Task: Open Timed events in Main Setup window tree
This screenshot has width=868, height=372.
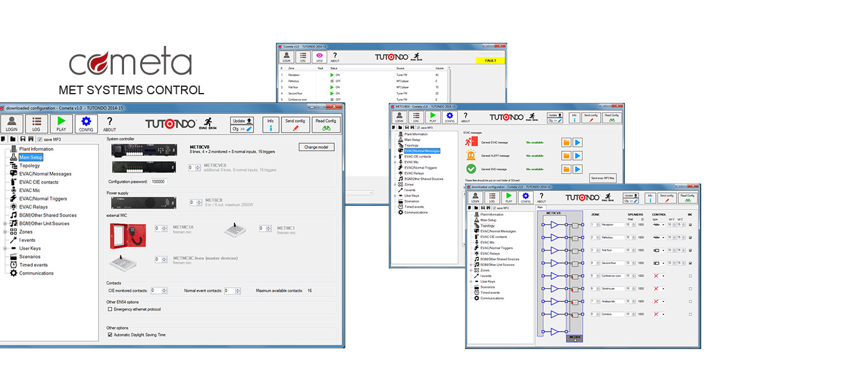Action: click(x=33, y=265)
